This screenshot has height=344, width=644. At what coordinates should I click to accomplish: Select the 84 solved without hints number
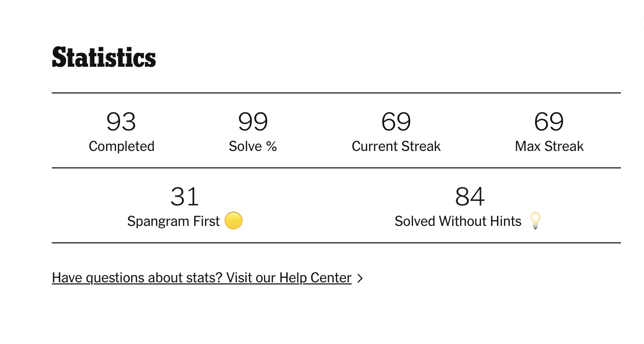click(x=470, y=197)
